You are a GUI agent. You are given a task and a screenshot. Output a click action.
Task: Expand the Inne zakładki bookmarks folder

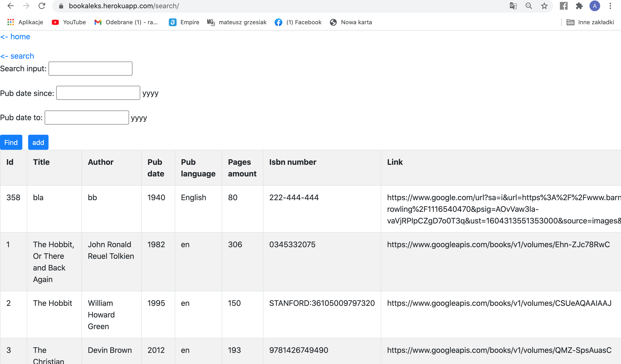pyautogui.click(x=590, y=22)
